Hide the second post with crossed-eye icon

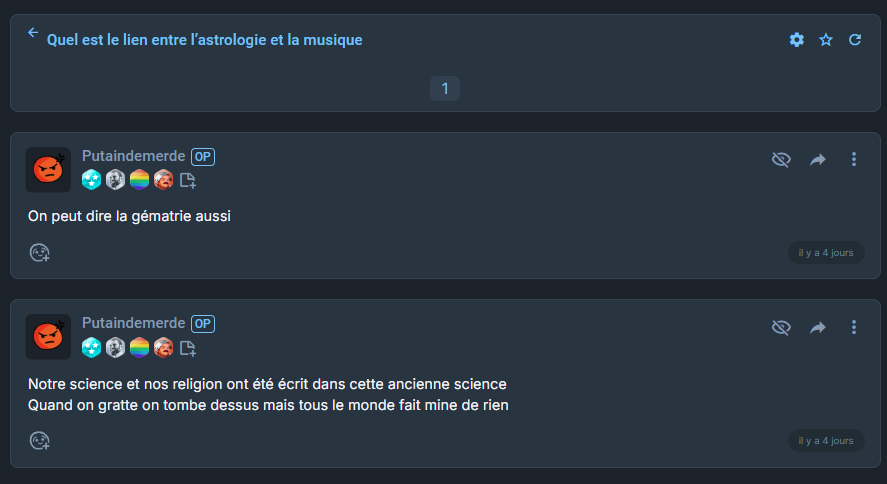coord(782,328)
